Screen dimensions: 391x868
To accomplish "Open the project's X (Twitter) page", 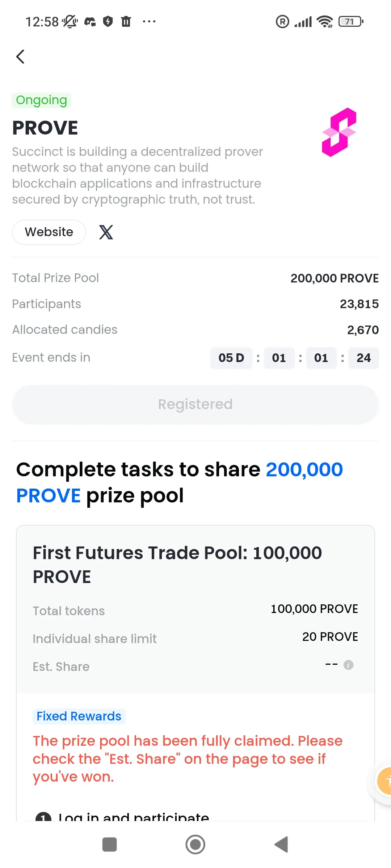I will click(x=106, y=232).
